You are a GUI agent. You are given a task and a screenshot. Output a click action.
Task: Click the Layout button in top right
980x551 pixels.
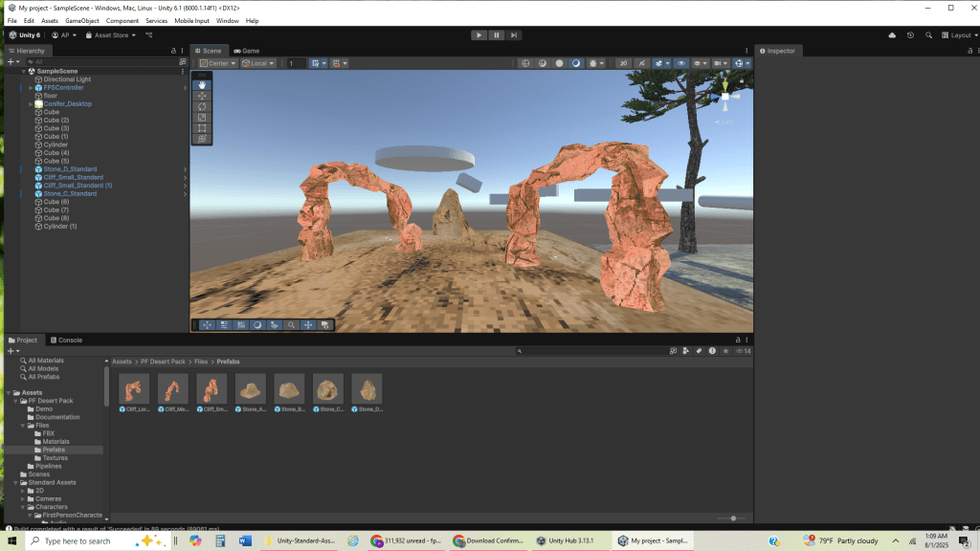[960, 35]
